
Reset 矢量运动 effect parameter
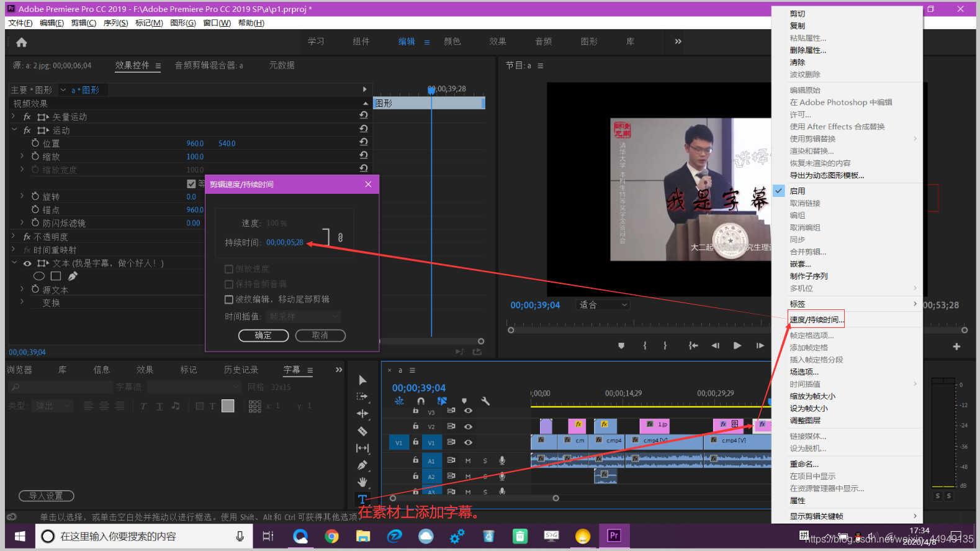(x=364, y=116)
